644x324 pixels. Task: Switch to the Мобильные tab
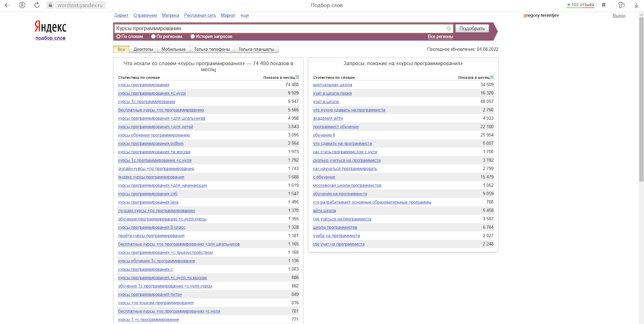point(173,49)
